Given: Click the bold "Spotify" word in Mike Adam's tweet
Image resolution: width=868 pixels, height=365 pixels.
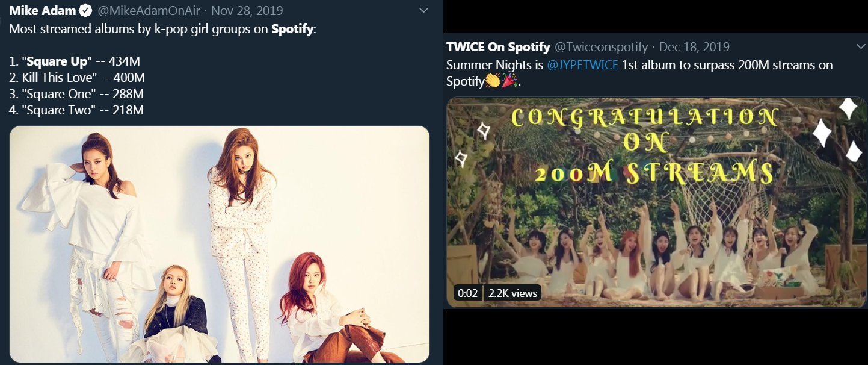Looking at the screenshot, I should click(292, 29).
